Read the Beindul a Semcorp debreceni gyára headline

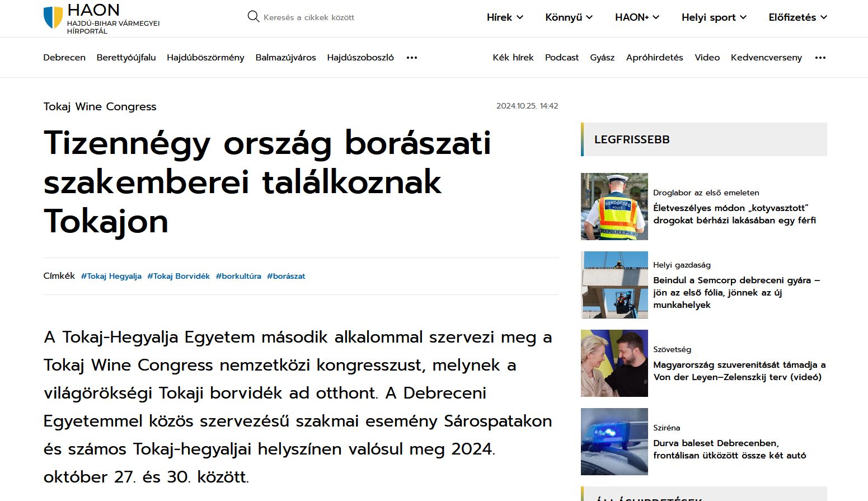(x=737, y=293)
